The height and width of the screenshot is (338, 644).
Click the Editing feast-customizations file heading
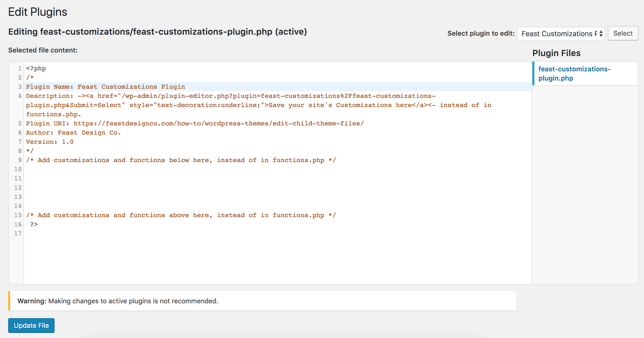[x=158, y=32]
